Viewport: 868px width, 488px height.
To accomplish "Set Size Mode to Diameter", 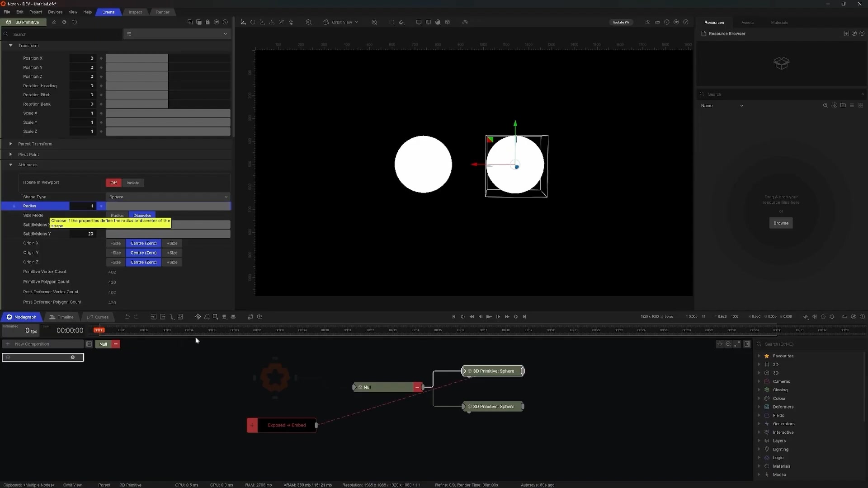I will click(142, 215).
